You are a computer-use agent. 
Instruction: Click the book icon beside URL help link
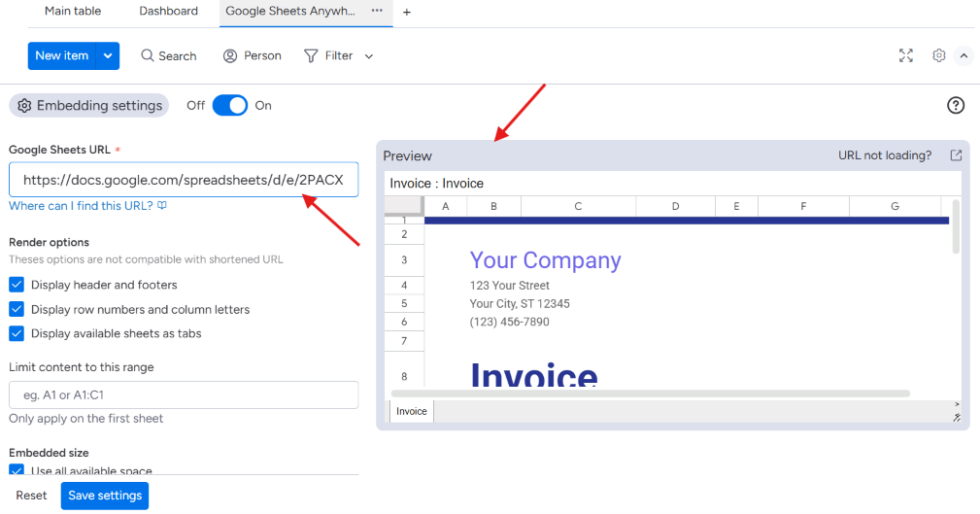click(162, 205)
